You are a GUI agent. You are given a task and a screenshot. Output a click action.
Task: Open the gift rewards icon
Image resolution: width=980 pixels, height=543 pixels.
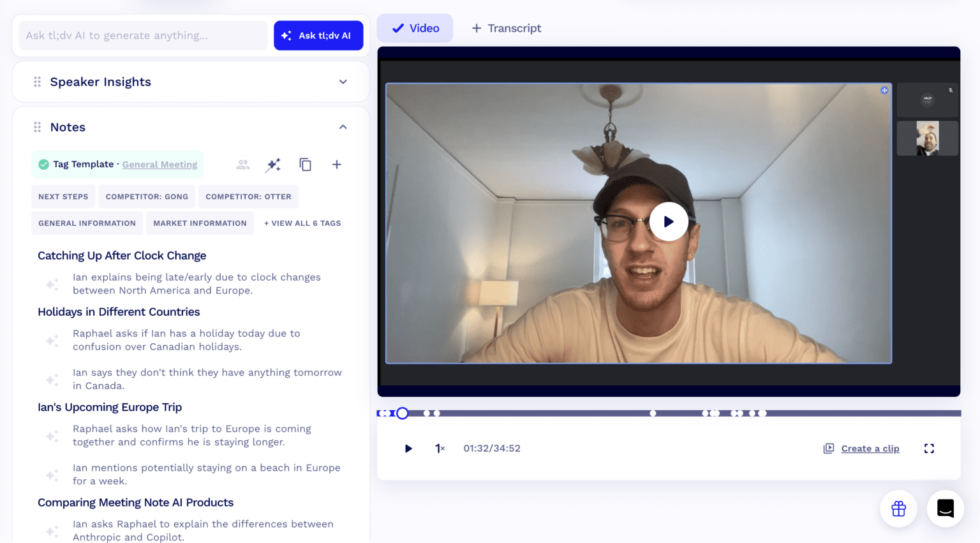point(898,509)
